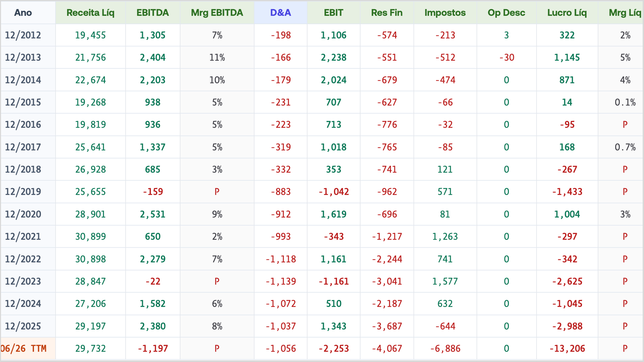This screenshot has width=644, height=362.
Task: Click the 12/2015 year row label
Action: (x=23, y=102)
